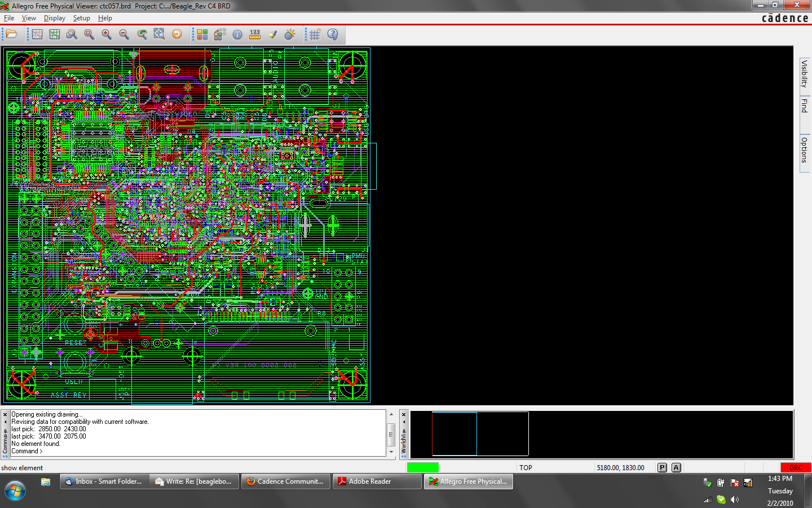Click 'show element' status text
Image resolution: width=812 pixels, height=508 pixels.
tap(22, 468)
